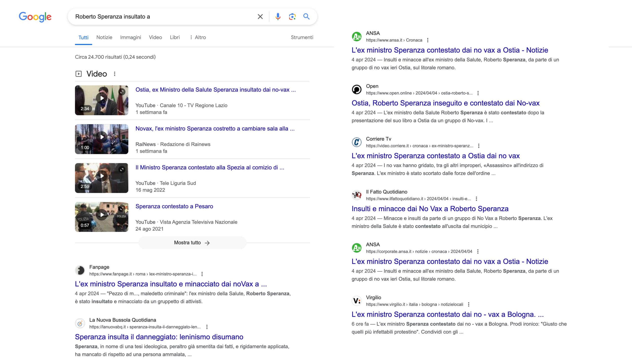Image resolution: width=632 pixels, height=364 pixels.
Task: Play the 0:57 Pesaro video thumbnail
Action: pos(101,217)
